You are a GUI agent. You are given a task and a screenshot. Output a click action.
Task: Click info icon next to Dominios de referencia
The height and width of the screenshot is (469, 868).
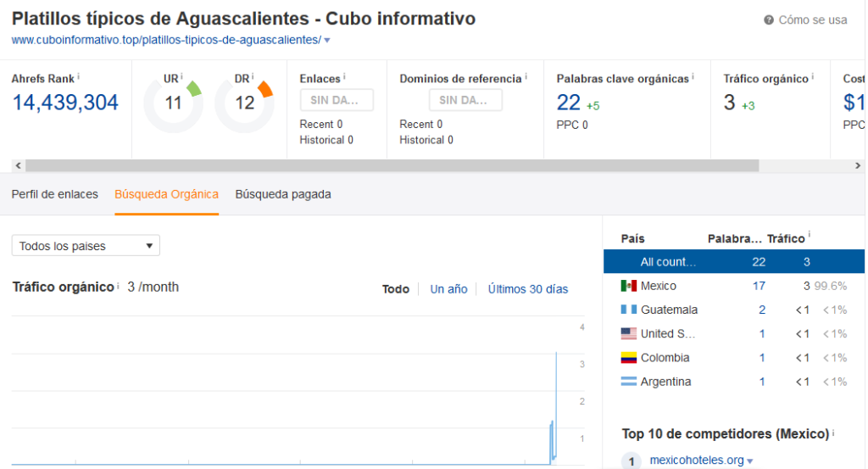526,75
